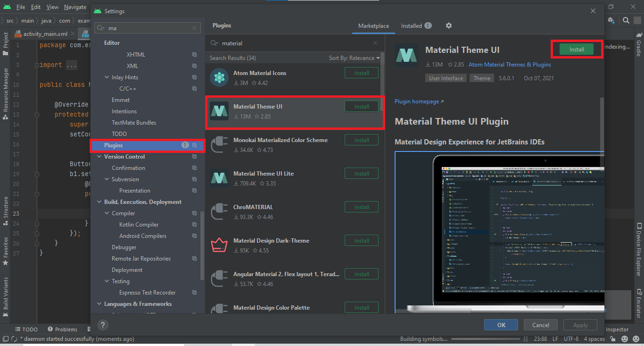Select Debugger settings entry

coord(124,247)
